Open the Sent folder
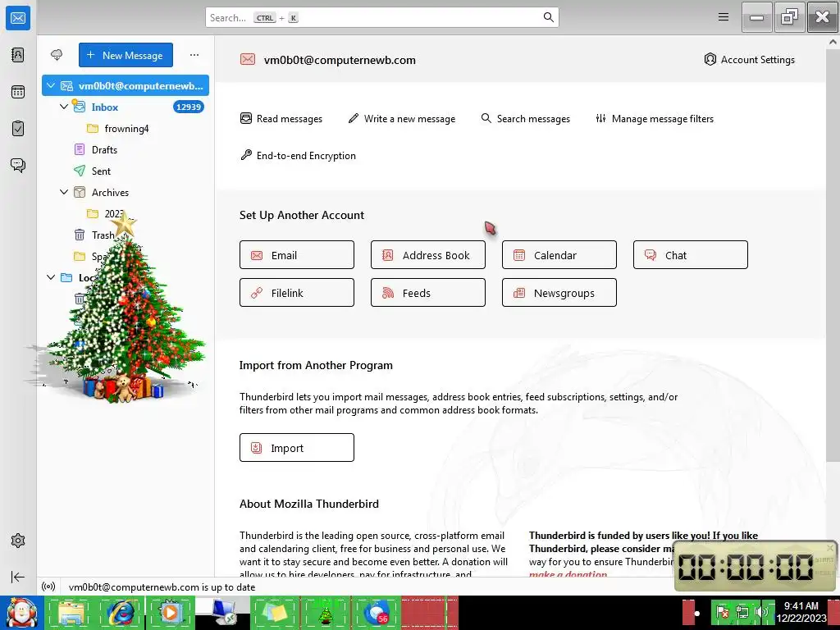The width and height of the screenshot is (840, 630). coord(126,171)
